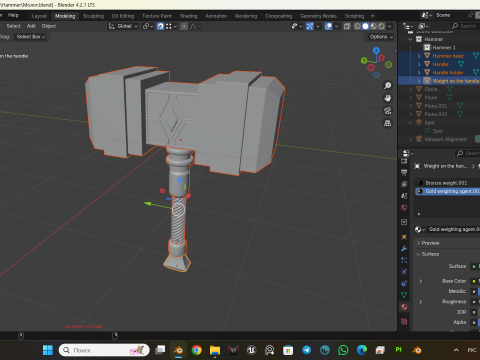Viewport: 480px width, 360px height.
Task: Click the Hammer head mesh data icon
Action: click(x=476, y=56)
